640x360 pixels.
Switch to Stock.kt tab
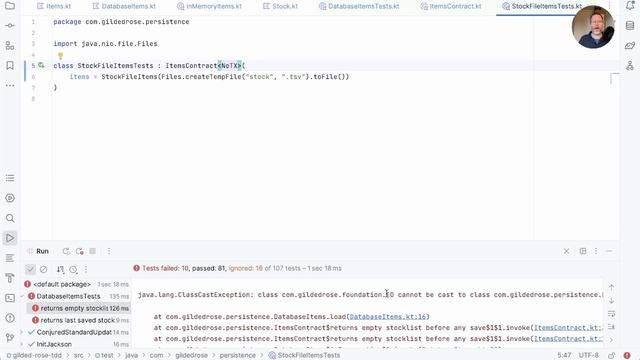click(x=280, y=6)
